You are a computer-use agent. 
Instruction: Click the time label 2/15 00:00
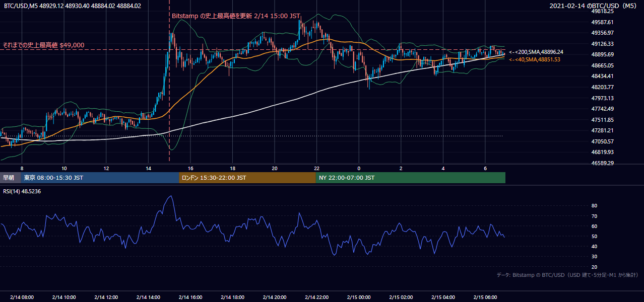point(359,297)
